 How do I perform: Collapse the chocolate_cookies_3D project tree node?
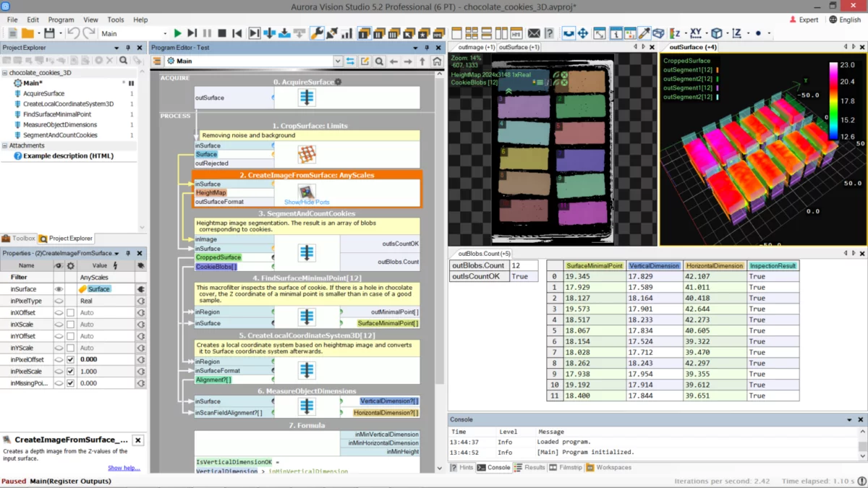click(x=4, y=73)
